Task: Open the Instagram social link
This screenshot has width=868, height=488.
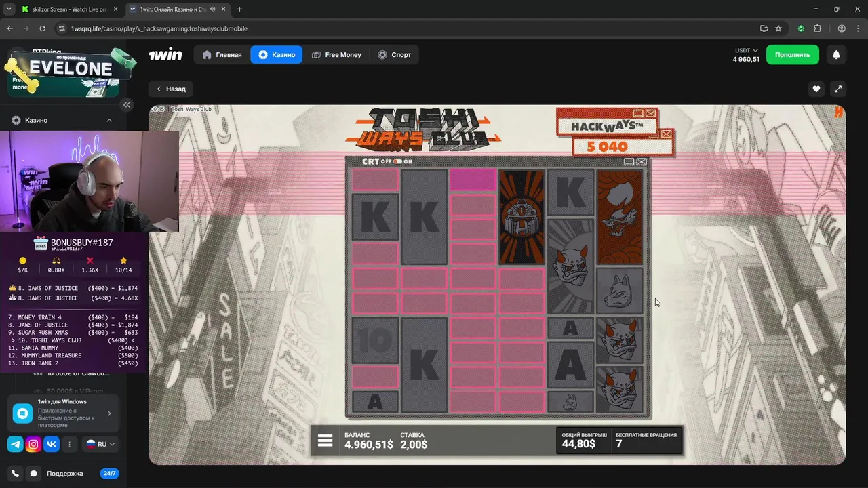Action: tap(33, 445)
